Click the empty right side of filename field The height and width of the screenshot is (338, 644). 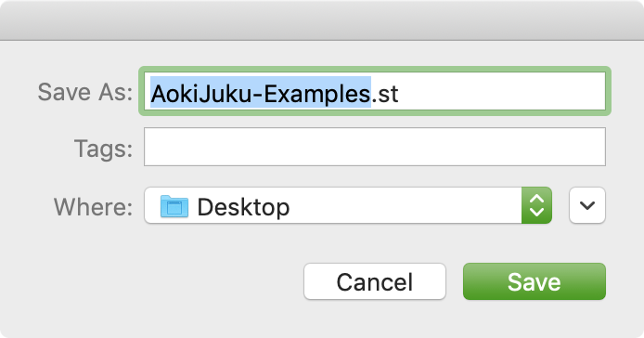coord(501,91)
